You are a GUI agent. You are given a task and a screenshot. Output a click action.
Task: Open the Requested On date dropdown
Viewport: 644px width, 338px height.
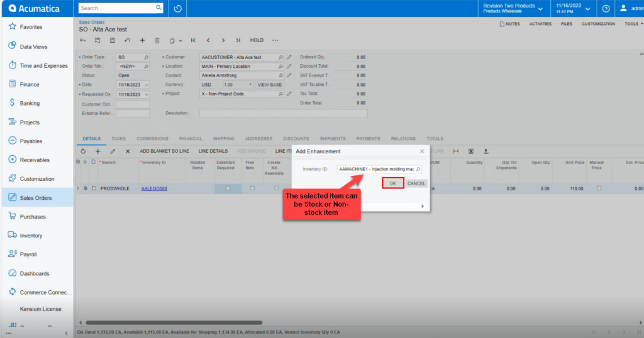click(146, 95)
